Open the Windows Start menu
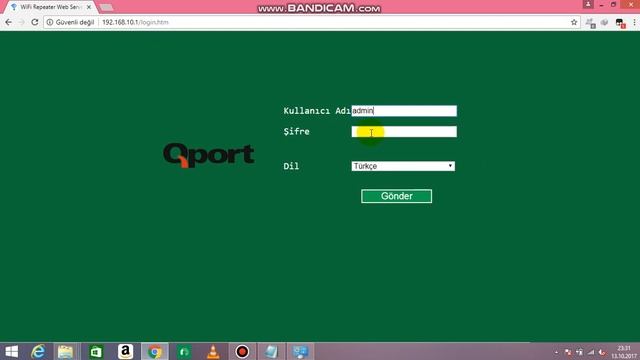 point(11,351)
